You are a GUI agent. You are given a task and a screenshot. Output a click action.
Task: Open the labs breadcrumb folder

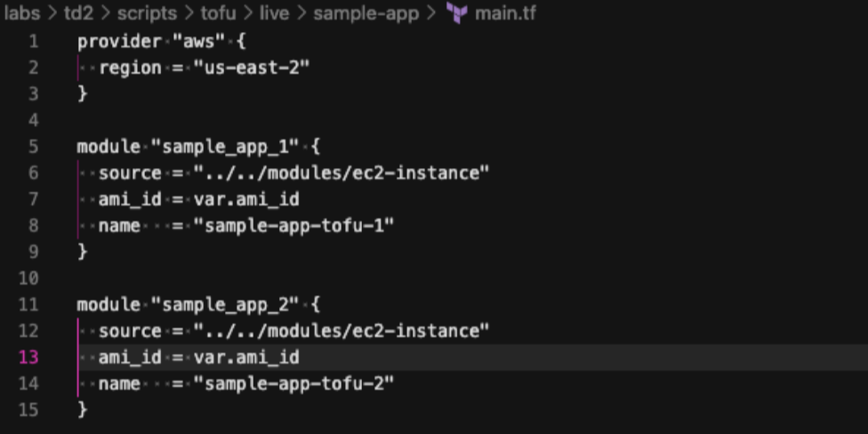pos(23,14)
